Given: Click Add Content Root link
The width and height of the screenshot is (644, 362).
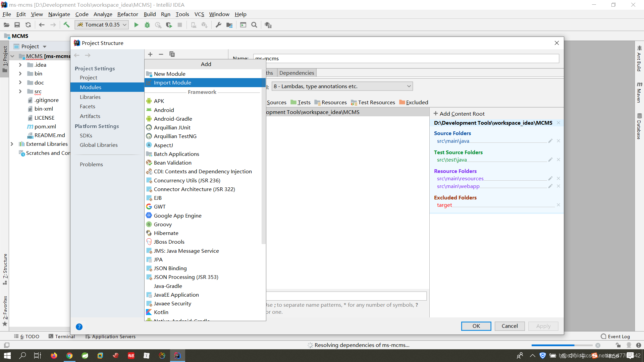Looking at the screenshot, I should [x=459, y=114].
